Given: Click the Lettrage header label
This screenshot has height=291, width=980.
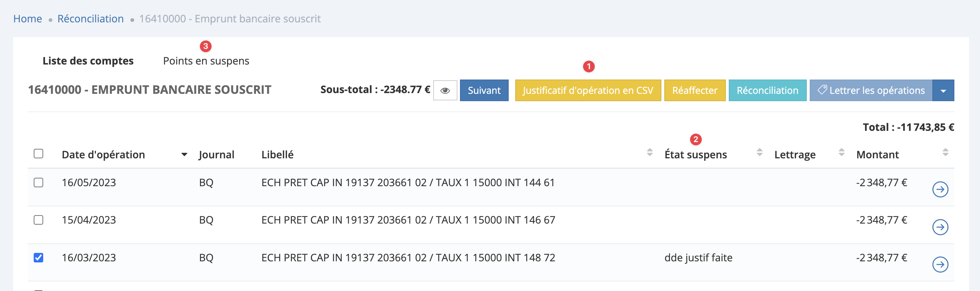Looking at the screenshot, I should click(x=795, y=155).
